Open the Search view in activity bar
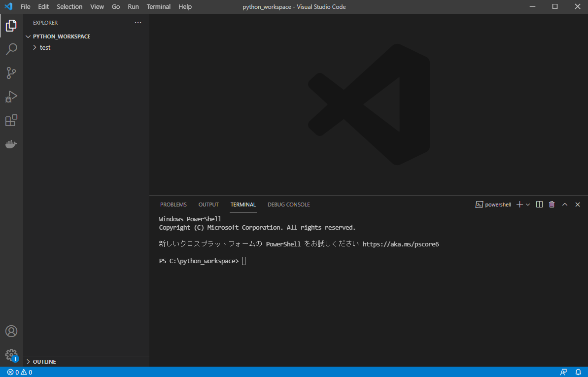588x377 pixels. (11, 49)
